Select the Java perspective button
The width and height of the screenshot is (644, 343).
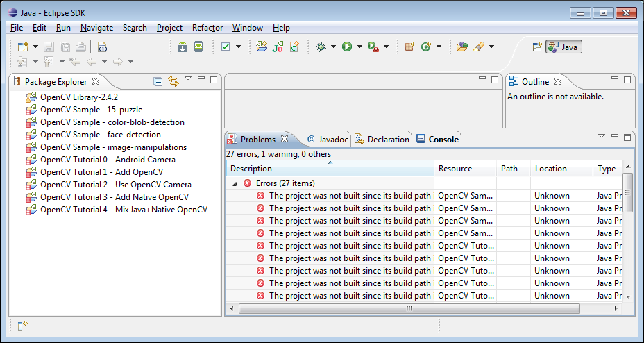pyautogui.click(x=563, y=47)
